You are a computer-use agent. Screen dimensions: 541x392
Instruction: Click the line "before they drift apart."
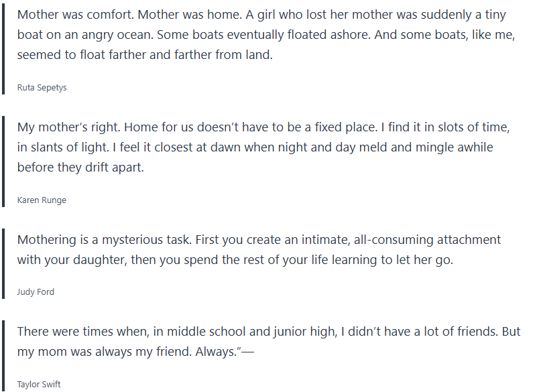[80, 168]
